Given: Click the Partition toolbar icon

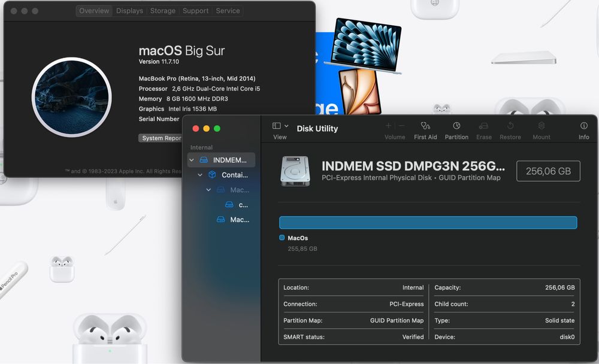Looking at the screenshot, I should (x=456, y=126).
